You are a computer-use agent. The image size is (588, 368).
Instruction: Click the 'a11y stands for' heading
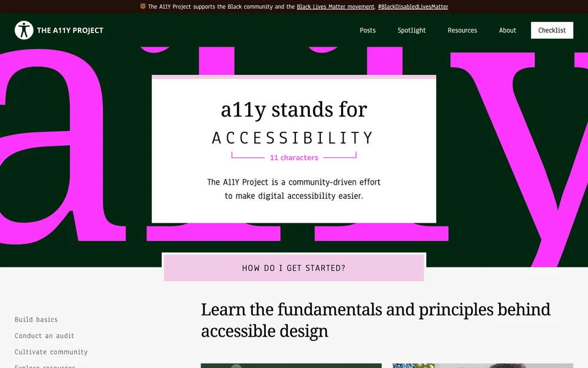[x=294, y=110]
